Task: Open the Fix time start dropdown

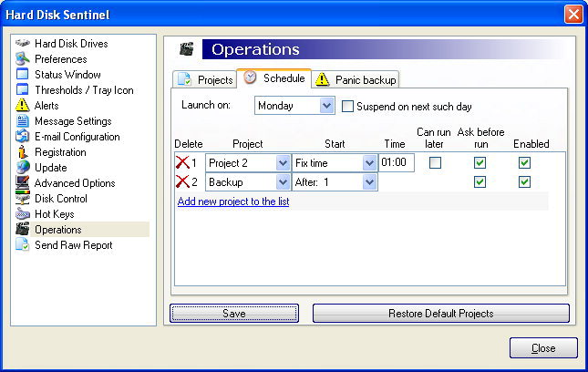Action: pyautogui.click(x=369, y=163)
